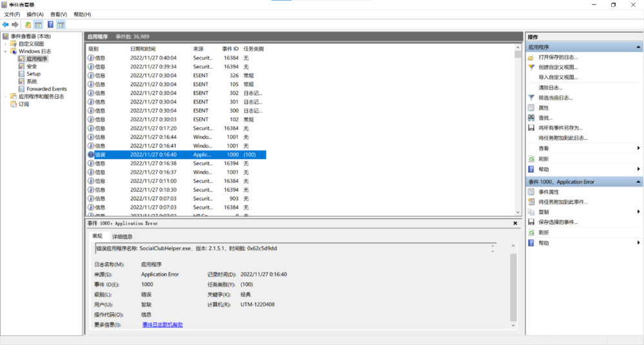Click the folder icon for 打开保存的日志
The height and width of the screenshot is (345, 644).
531,57
